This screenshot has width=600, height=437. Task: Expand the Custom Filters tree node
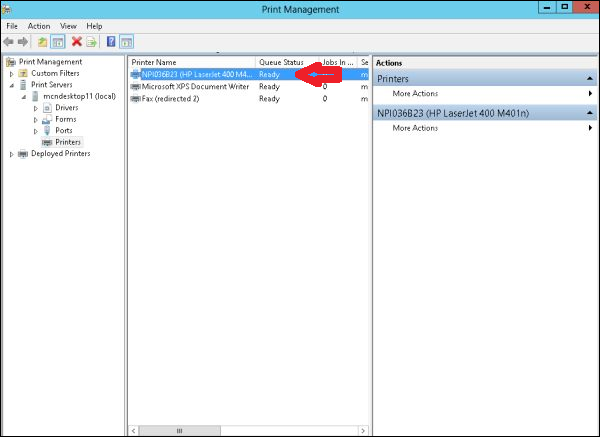[11, 73]
